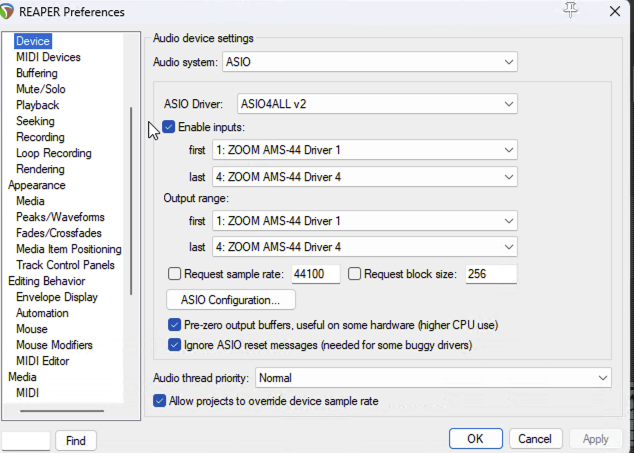
Task: Enable the Request block size checkbox
Action: tap(354, 274)
